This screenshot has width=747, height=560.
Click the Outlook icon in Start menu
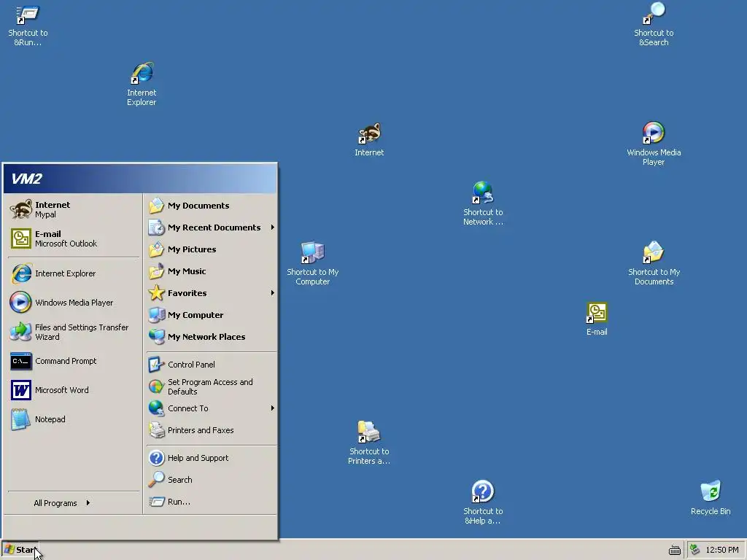pyautogui.click(x=21, y=238)
